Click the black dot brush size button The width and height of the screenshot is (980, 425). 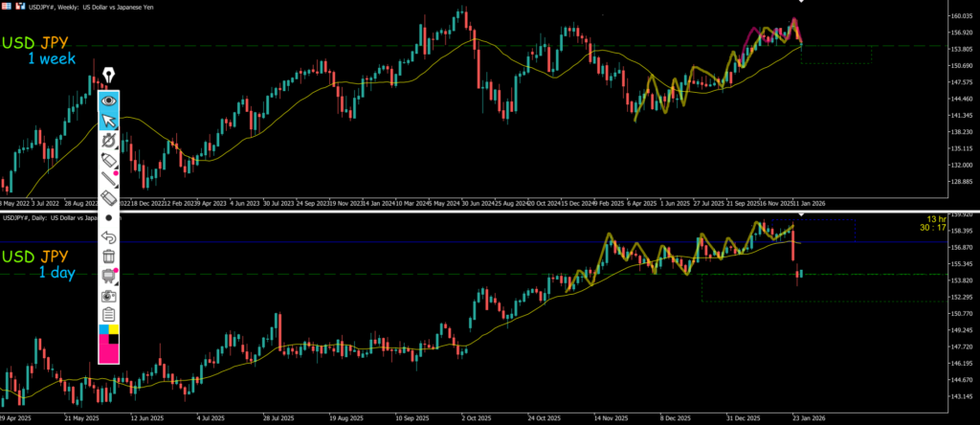tap(109, 218)
